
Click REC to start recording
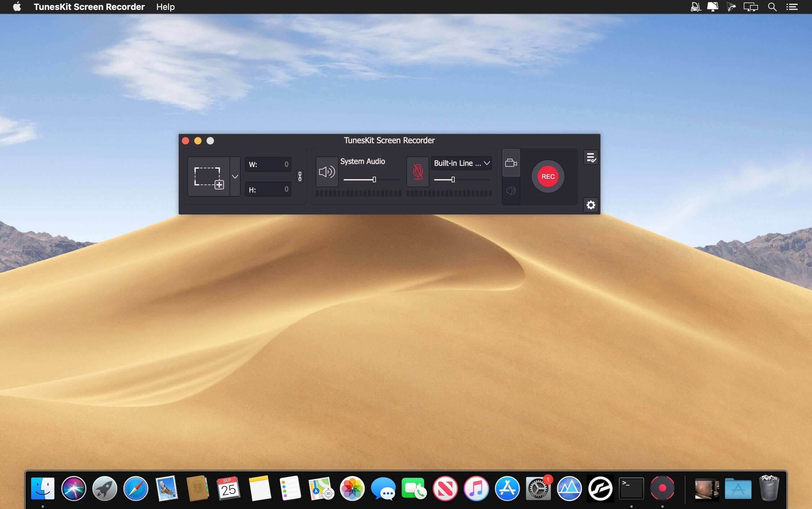(547, 176)
